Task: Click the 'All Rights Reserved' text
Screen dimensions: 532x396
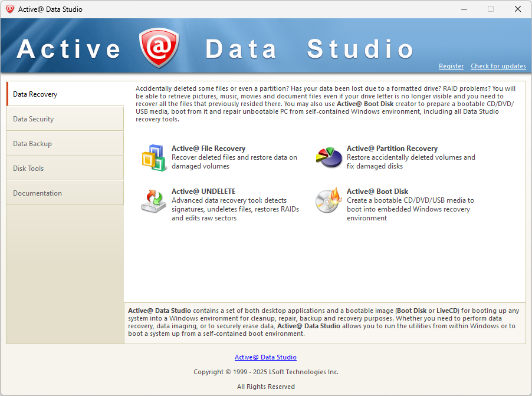Action: pos(266,387)
